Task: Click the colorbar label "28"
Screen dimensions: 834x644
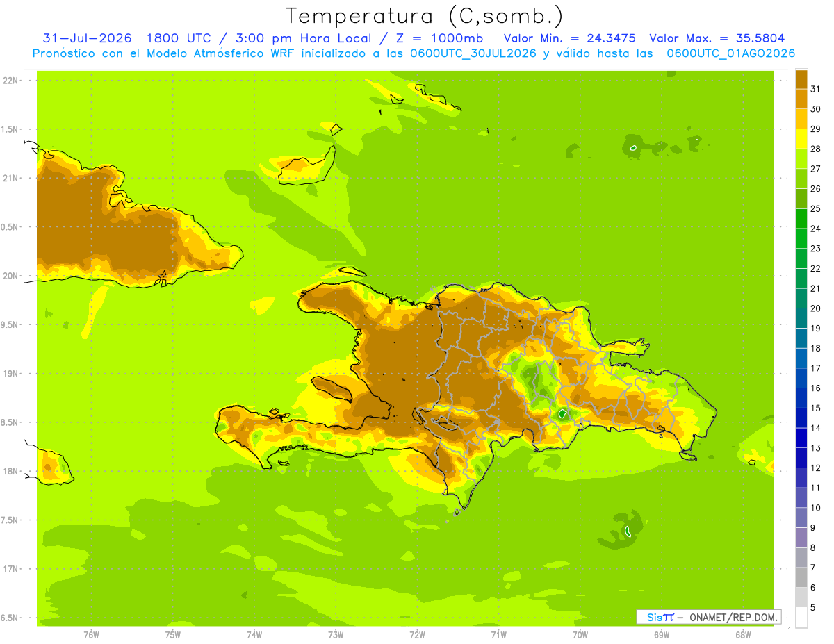Action: click(815, 149)
